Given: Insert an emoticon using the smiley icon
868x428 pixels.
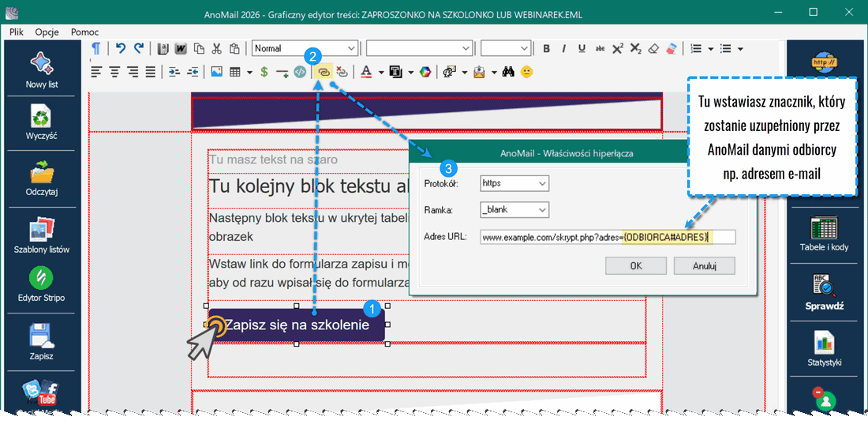Looking at the screenshot, I should pos(526,72).
